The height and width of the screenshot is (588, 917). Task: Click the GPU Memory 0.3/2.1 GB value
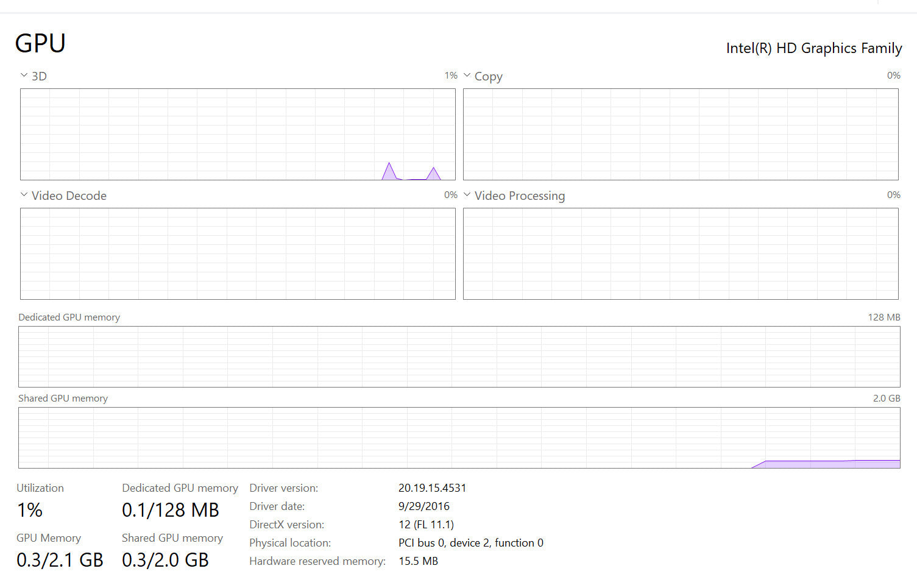[x=60, y=560]
